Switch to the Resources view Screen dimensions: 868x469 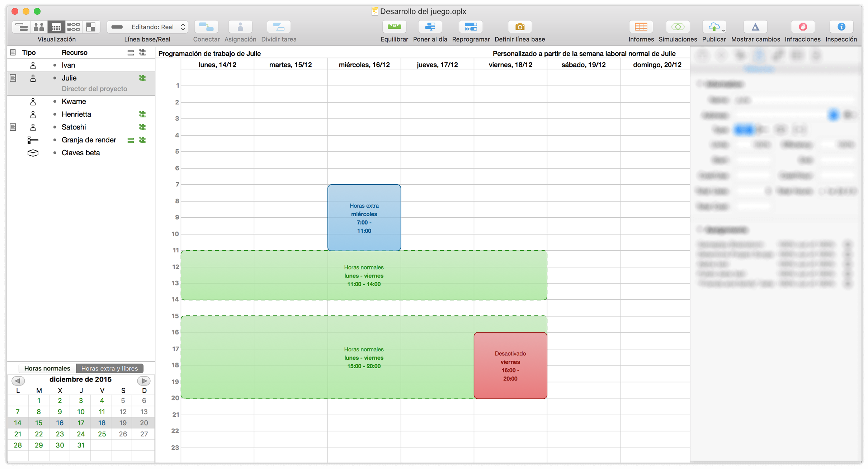39,27
